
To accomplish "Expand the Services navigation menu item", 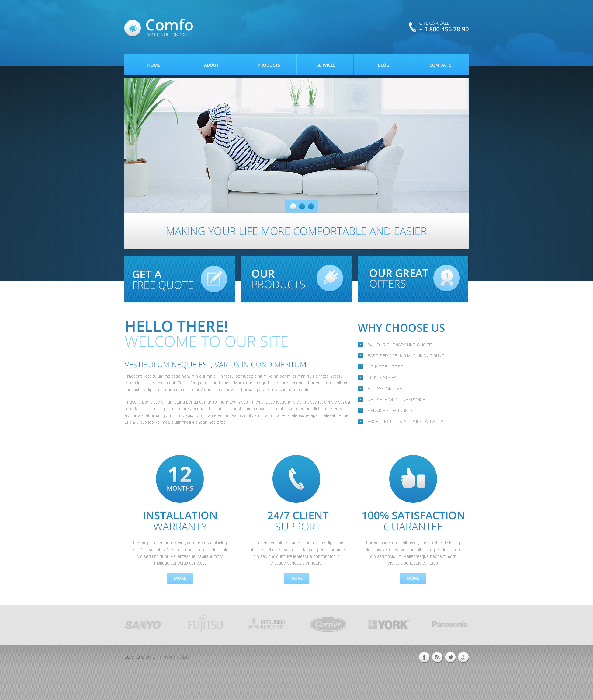I will coord(325,65).
